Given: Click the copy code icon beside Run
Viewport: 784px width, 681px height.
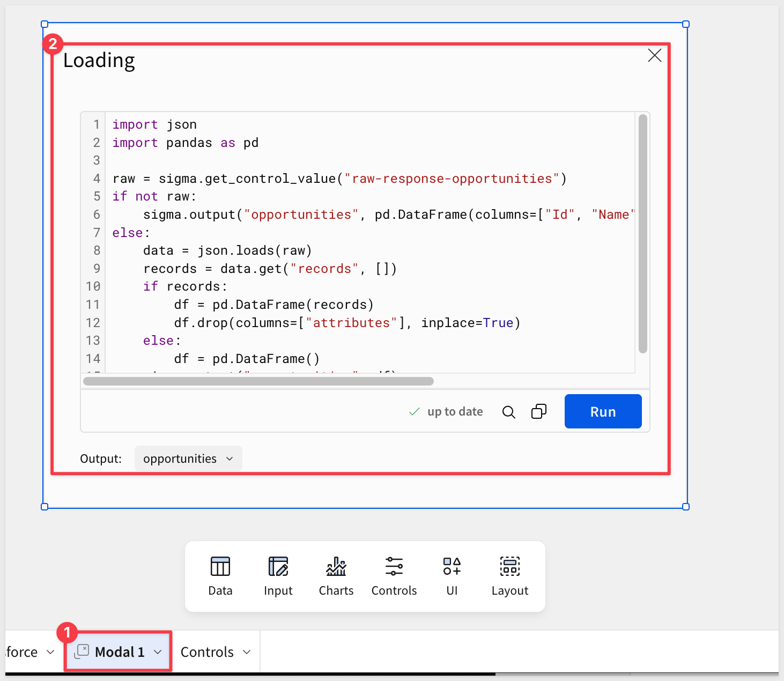Looking at the screenshot, I should (x=538, y=412).
